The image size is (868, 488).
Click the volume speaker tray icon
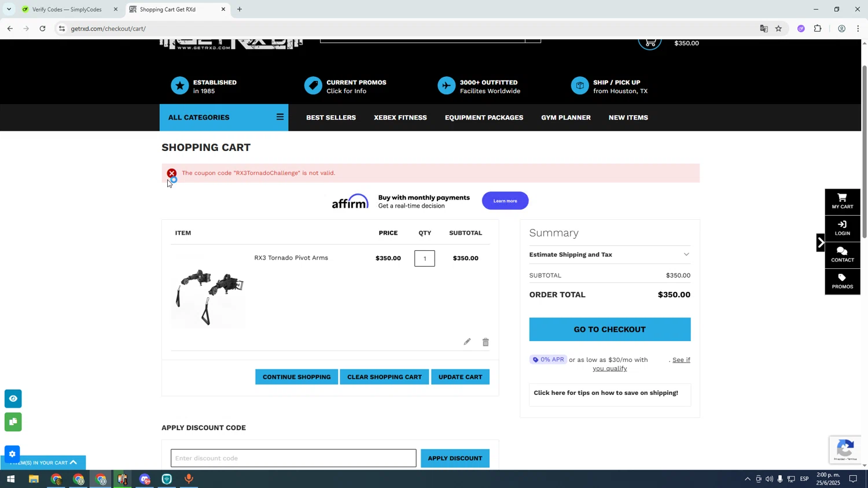pos(769,479)
